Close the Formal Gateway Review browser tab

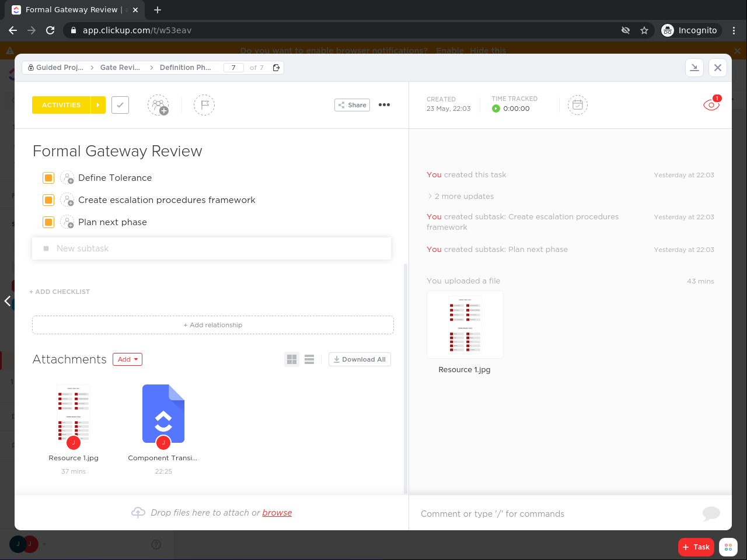135,10
